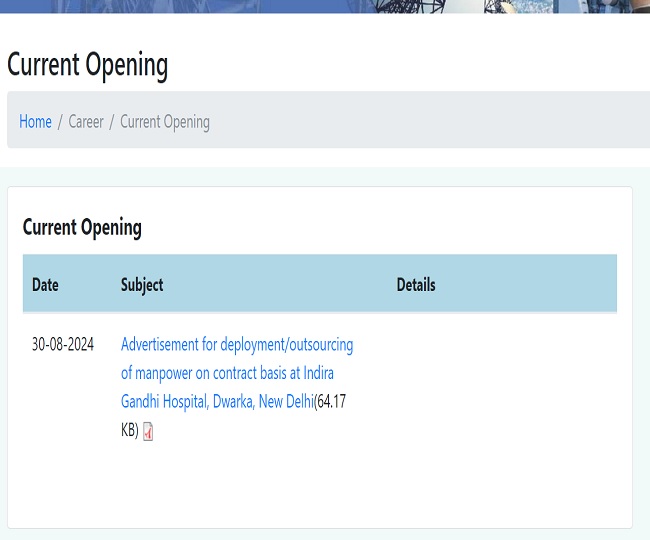Select the 30-08-2024 date cell

63,345
